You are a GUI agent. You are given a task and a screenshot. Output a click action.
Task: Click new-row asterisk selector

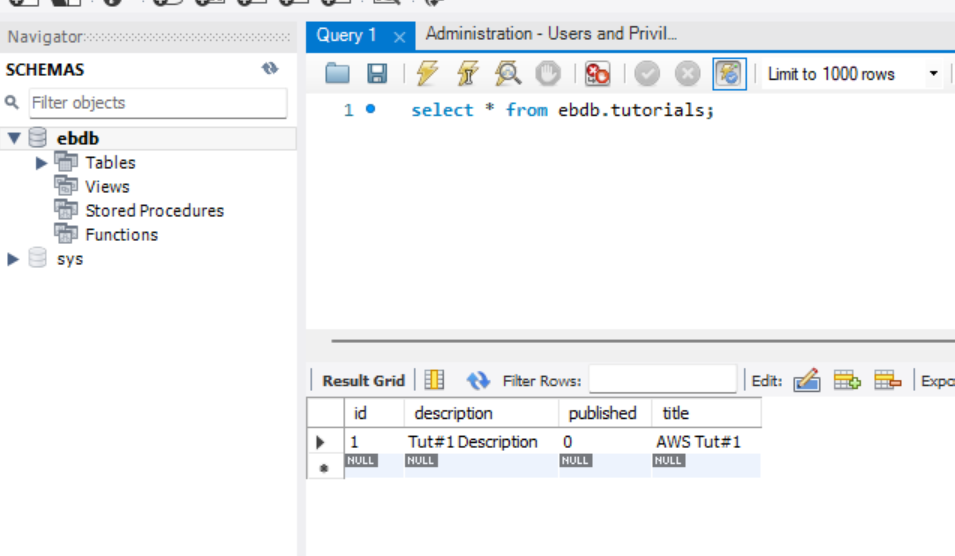coord(324,468)
